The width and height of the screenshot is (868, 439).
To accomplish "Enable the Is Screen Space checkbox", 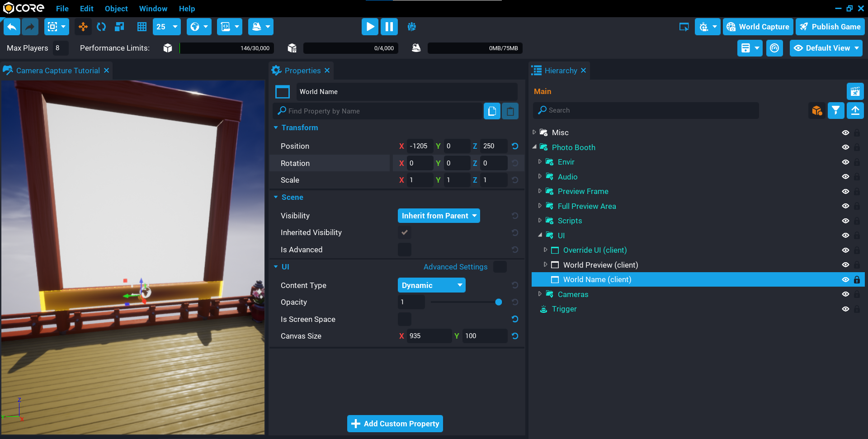I will click(x=404, y=319).
